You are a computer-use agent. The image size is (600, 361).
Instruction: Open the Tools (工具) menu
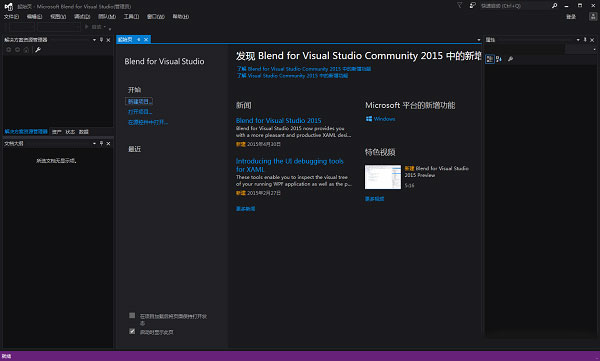131,17
